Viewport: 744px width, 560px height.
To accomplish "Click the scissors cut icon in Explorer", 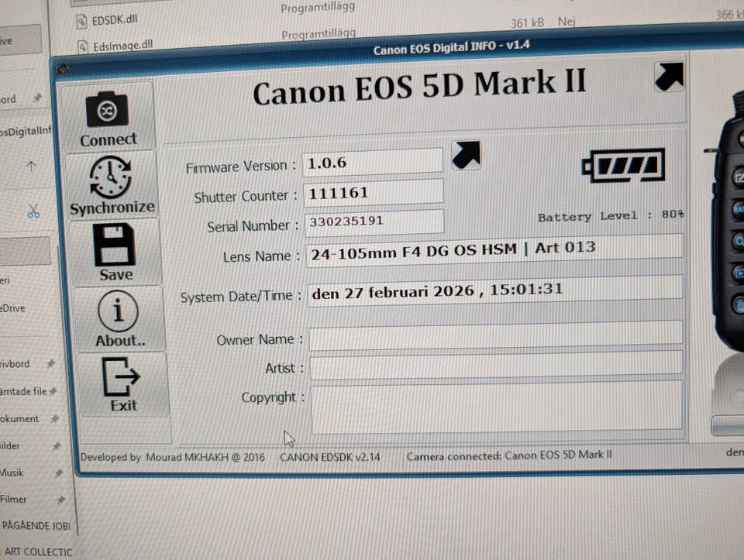I will (33, 211).
